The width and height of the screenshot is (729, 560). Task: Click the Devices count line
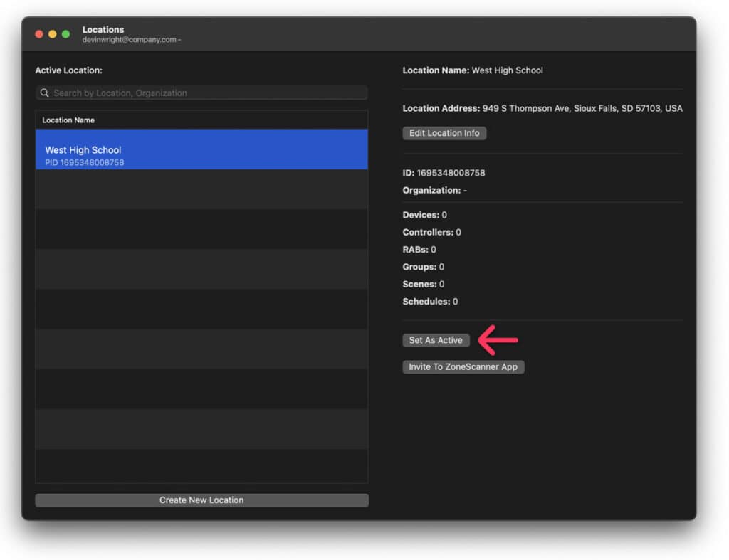point(424,215)
